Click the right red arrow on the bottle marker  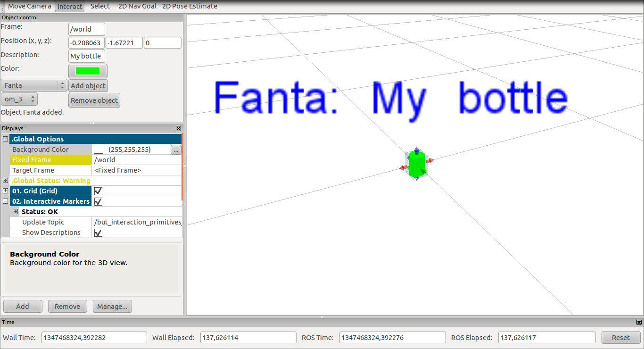click(429, 161)
